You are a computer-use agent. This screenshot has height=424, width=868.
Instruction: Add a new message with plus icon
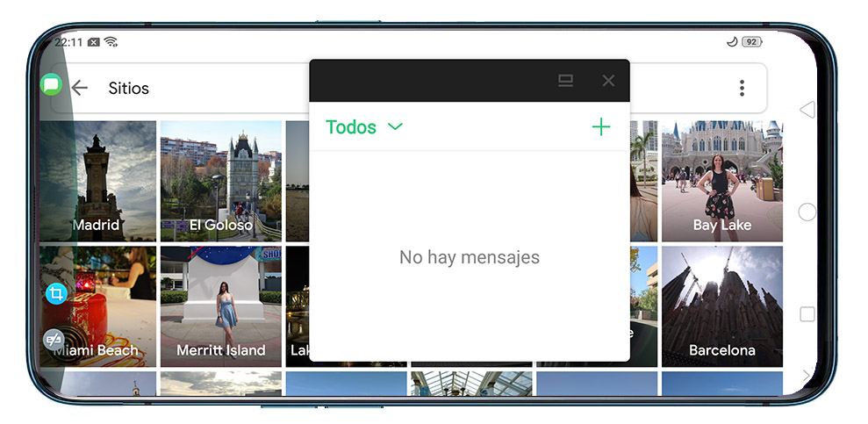[600, 126]
